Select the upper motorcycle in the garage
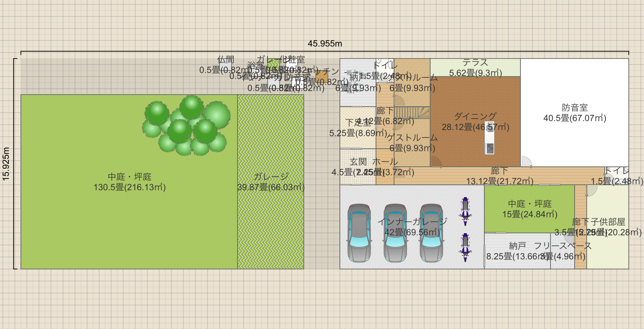 pos(465,211)
